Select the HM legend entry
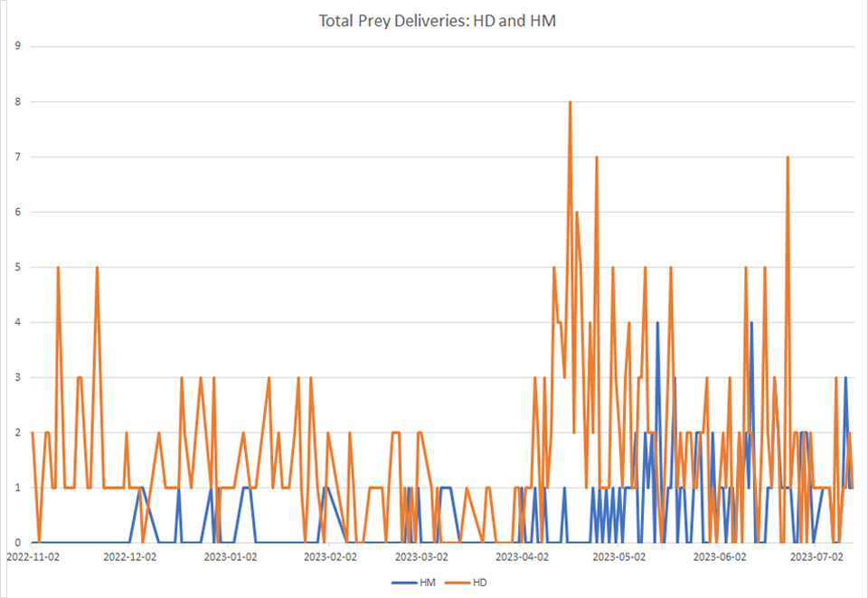 413,583
